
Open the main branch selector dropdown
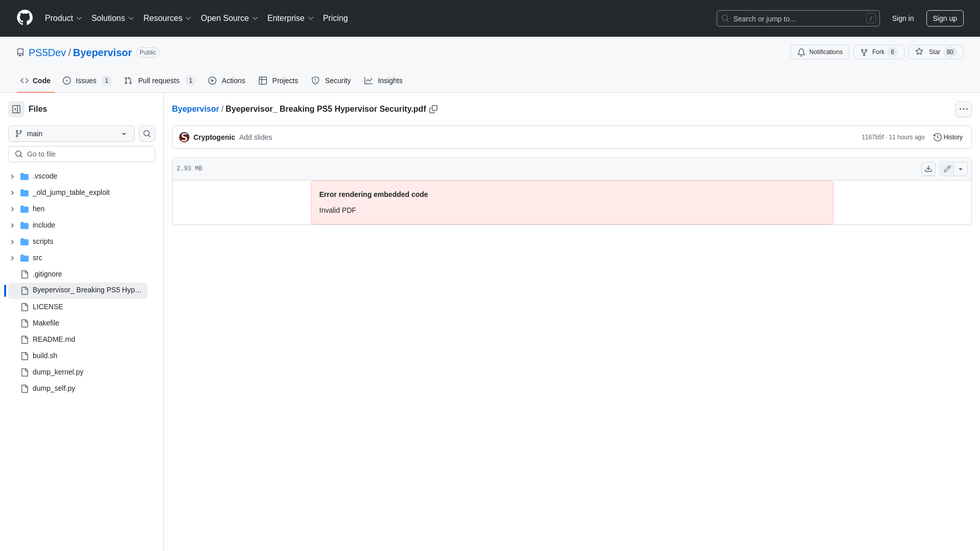tap(71, 134)
